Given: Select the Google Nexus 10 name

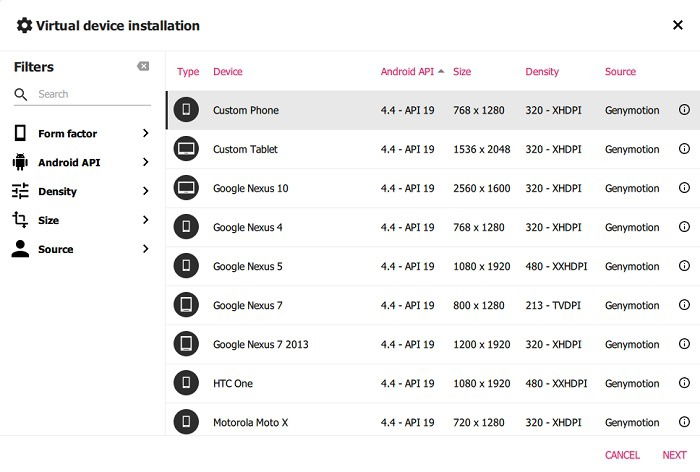Looking at the screenshot, I should point(250,188).
